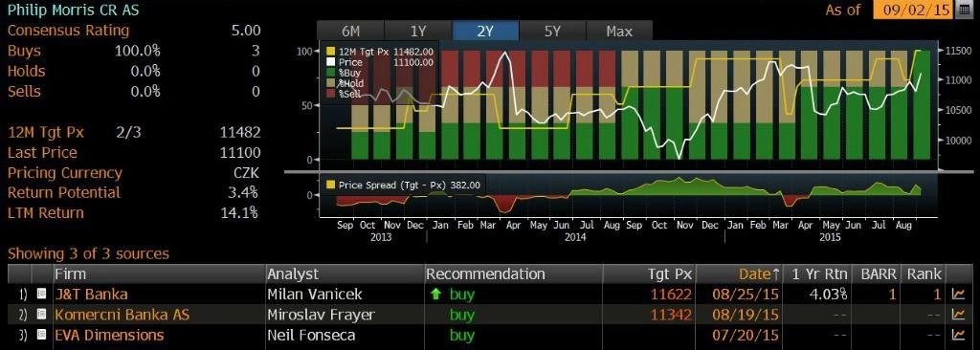Switch the chart range to 1Y

tap(417, 31)
